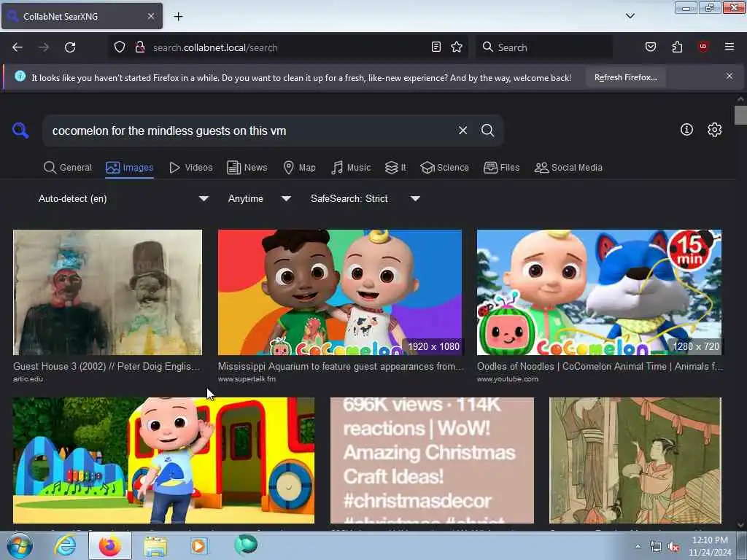Open the Japanese woodblock print thumbnail
The height and width of the screenshot is (560, 747).
pyautogui.click(x=635, y=461)
